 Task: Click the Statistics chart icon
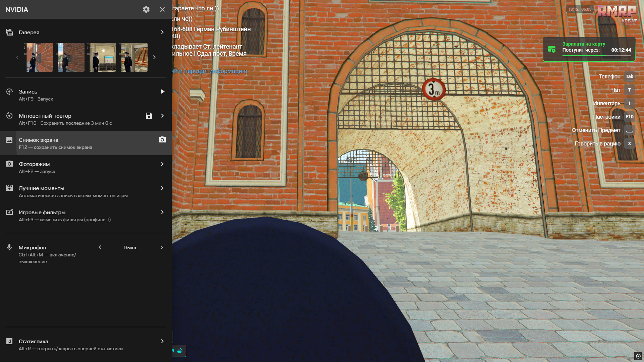coord(9,341)
